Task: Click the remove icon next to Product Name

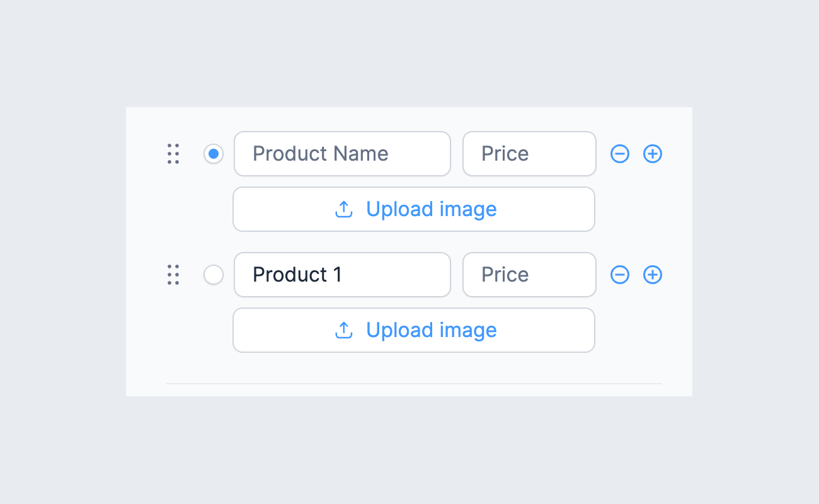Action: pos(620,154)
